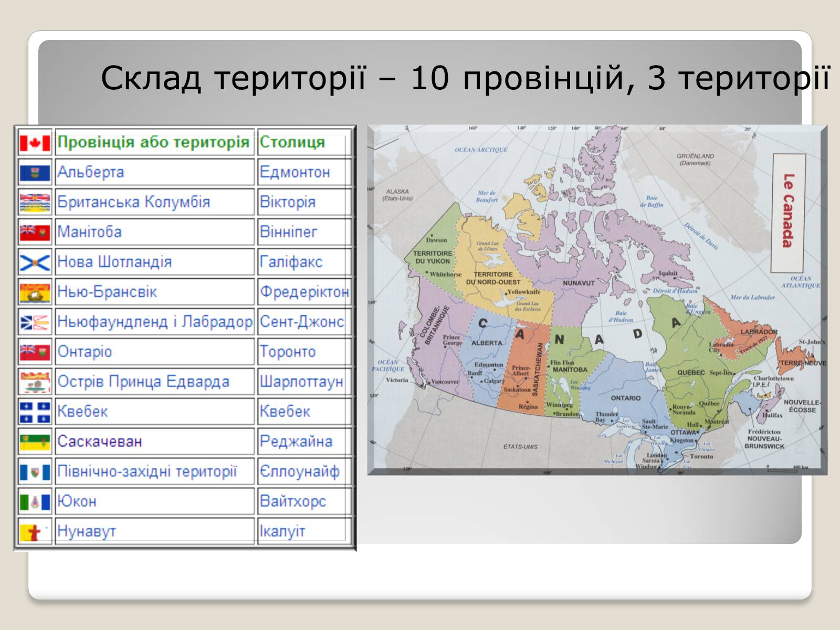Click NUNAVUT label on the map
The height and width of the screenshot is (630, 840).
579,283
